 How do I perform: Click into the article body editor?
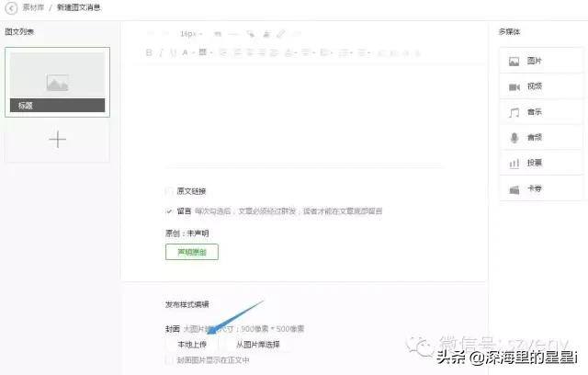(304, 116)
